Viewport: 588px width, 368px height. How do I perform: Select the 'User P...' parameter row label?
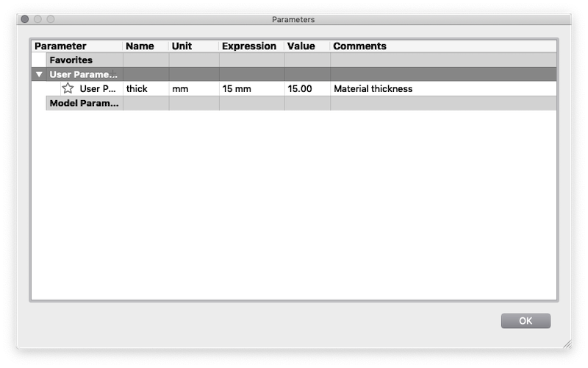click(x=98, y=89)
